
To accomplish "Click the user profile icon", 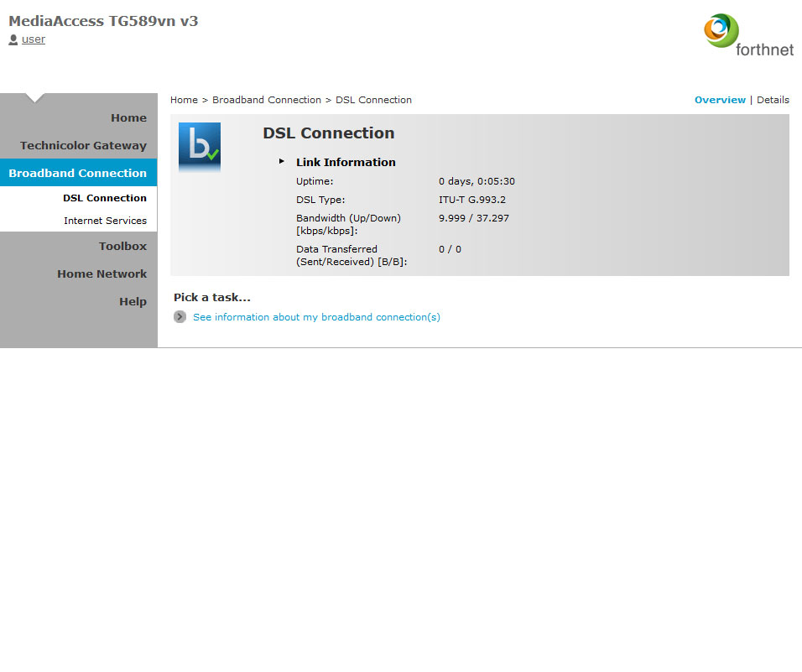I will pos(13,39).
